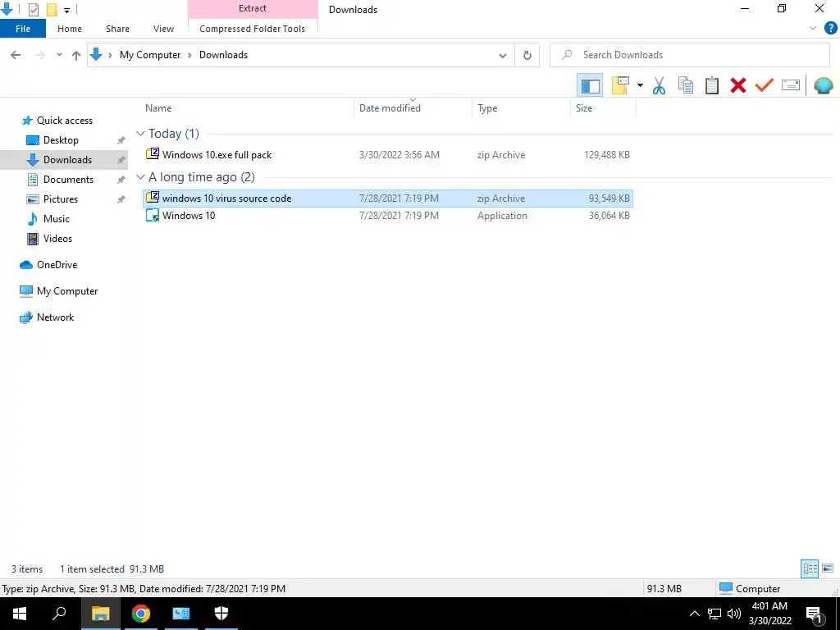Click the Extract contextual tab header

[253, 8]
